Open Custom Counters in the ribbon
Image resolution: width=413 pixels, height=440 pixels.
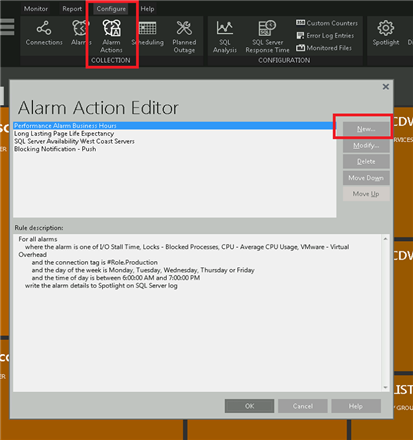pos(327,23)
